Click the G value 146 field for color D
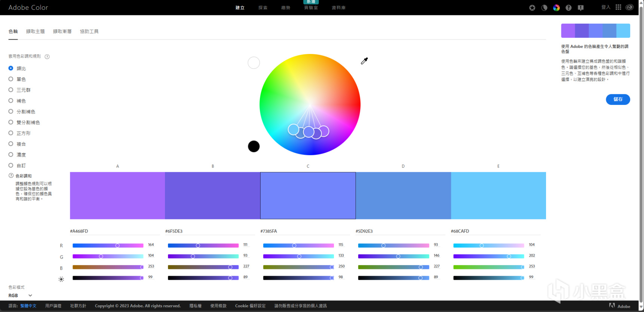Image resolution: width=644 pixels, height=312 pixels. 436,255
